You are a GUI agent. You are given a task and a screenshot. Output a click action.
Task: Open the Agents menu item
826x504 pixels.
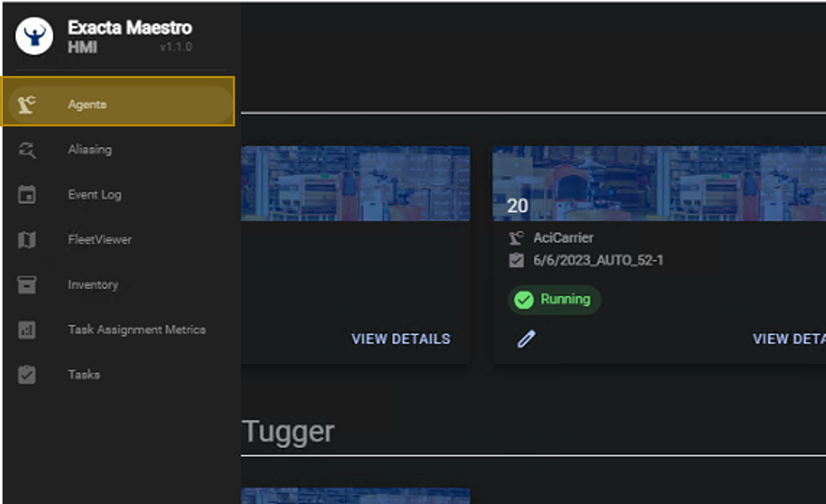pyautogui.click(x=87, y=104)
